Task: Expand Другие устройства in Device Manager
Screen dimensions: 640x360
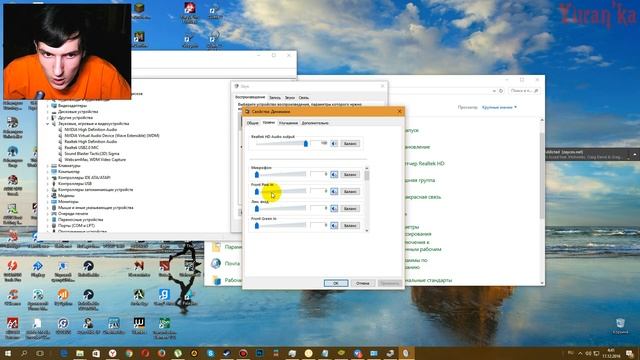Action: [x=48, y=118]
